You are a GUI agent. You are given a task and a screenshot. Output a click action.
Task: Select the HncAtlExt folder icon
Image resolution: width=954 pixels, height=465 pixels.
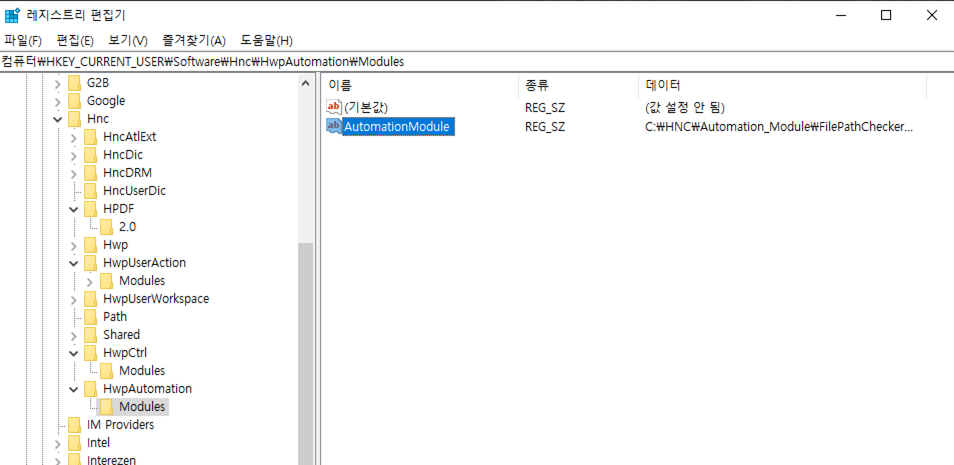pyautogui.click(x=91, y=137)
